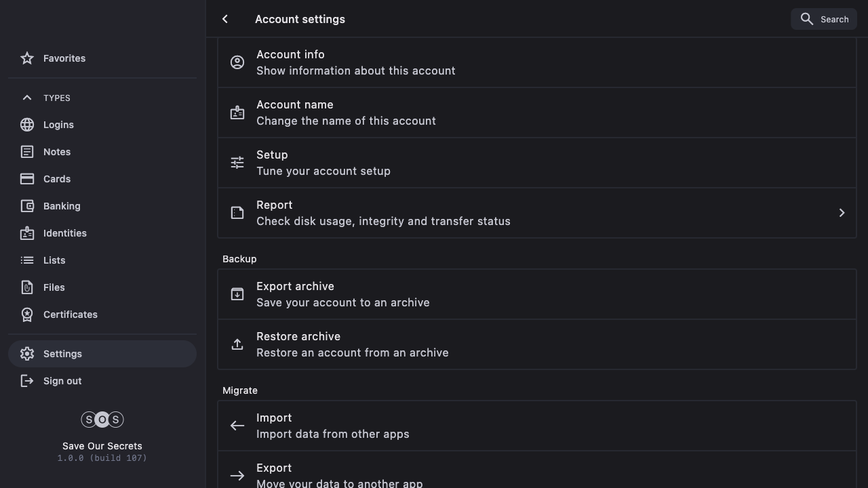Go to the Banking section
Viewport: 868px width, 488px height.
(x=61, y=206)
